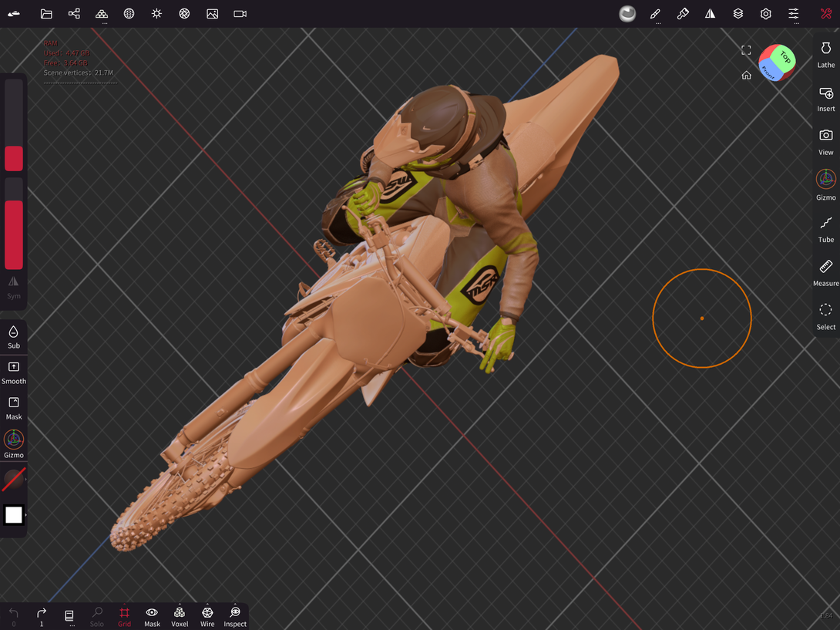Open the topology menu in top bar
The width and height of the screenshot is (840, 630).
pos(102,14)
